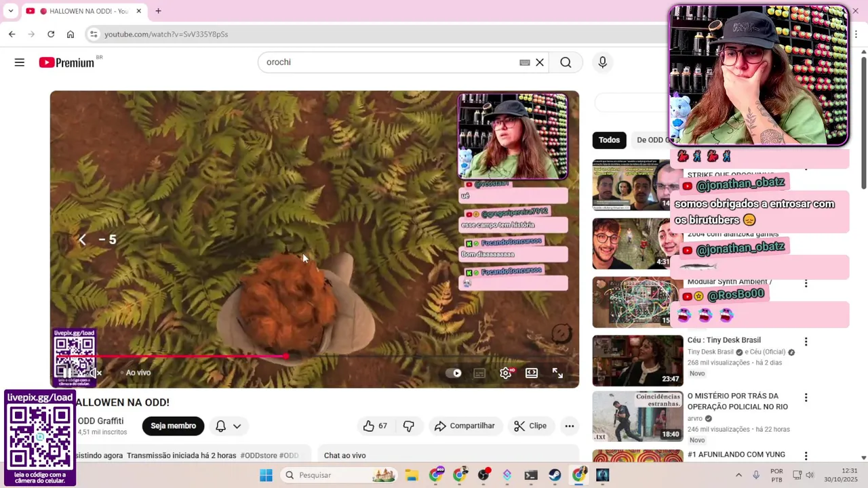Image resolution: width=868 pixels, height=488 pixels.
Task: Like the video with thumbs up
Action: tap(375, 426)
